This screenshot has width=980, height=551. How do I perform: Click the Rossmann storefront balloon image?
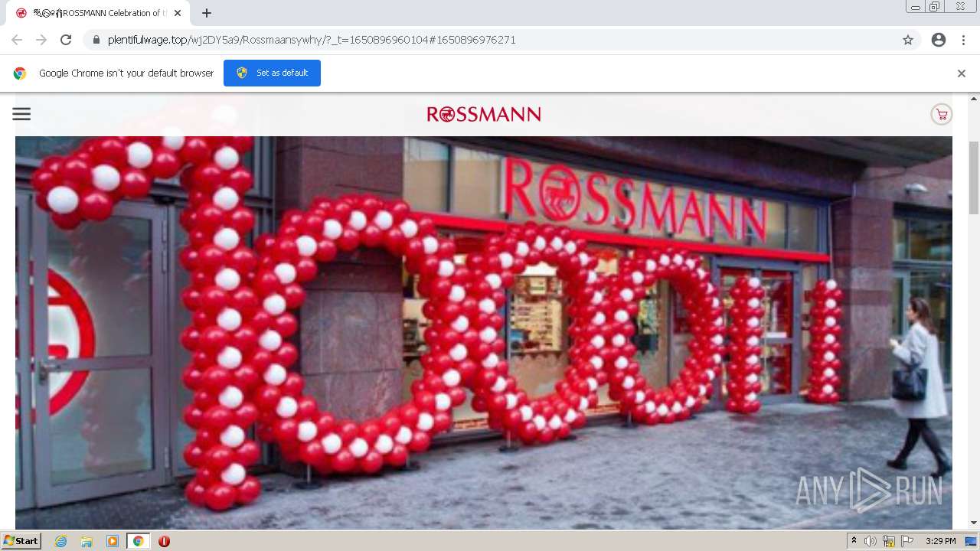point(484,332)
